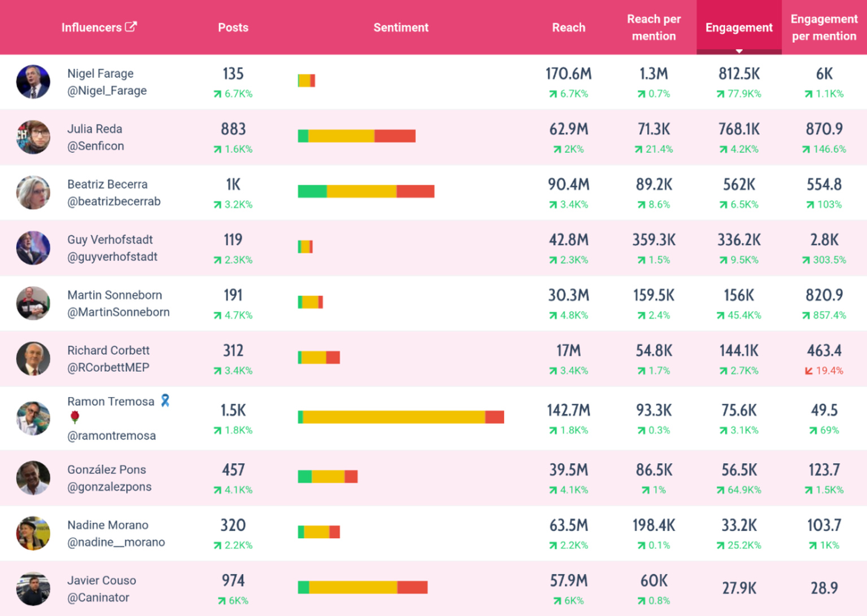Open Ramon Tremosa's avatar image
This screenshot has width=867, height=616.
[x=33, y=418]
